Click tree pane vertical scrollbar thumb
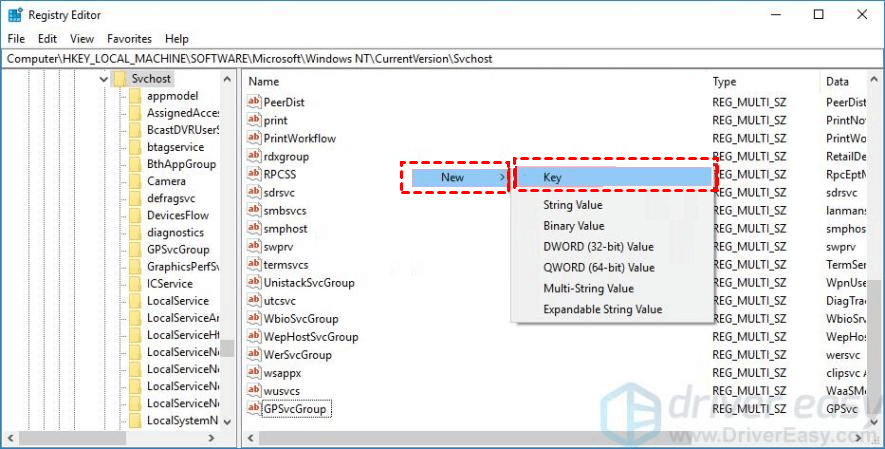 227,348
